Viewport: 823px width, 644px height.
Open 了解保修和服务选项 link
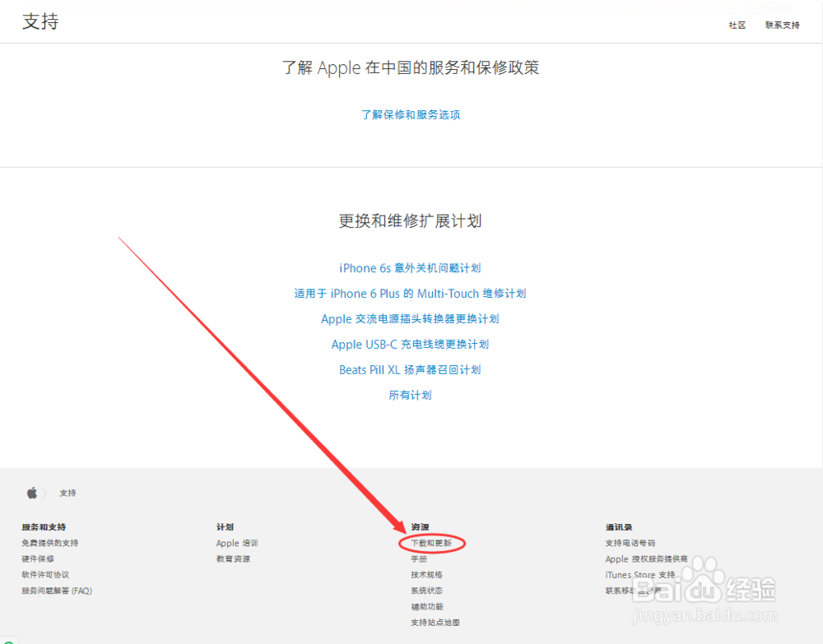[x=411, y=115]
